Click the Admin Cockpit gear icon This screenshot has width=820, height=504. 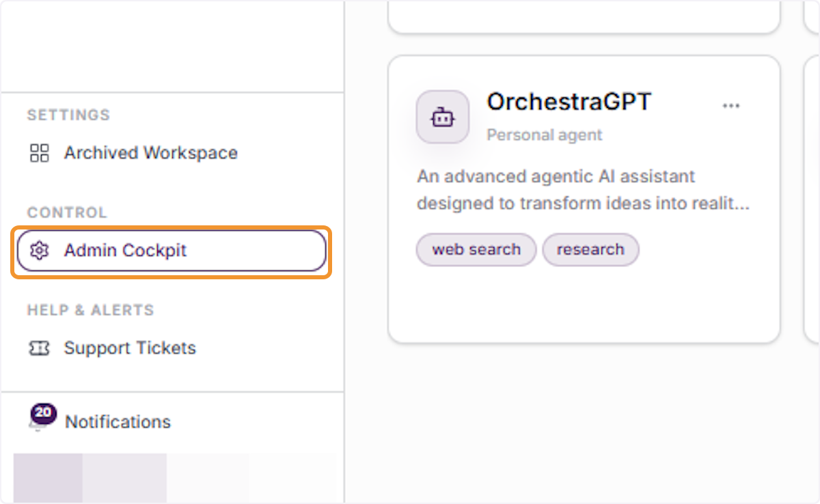point(40,251)
